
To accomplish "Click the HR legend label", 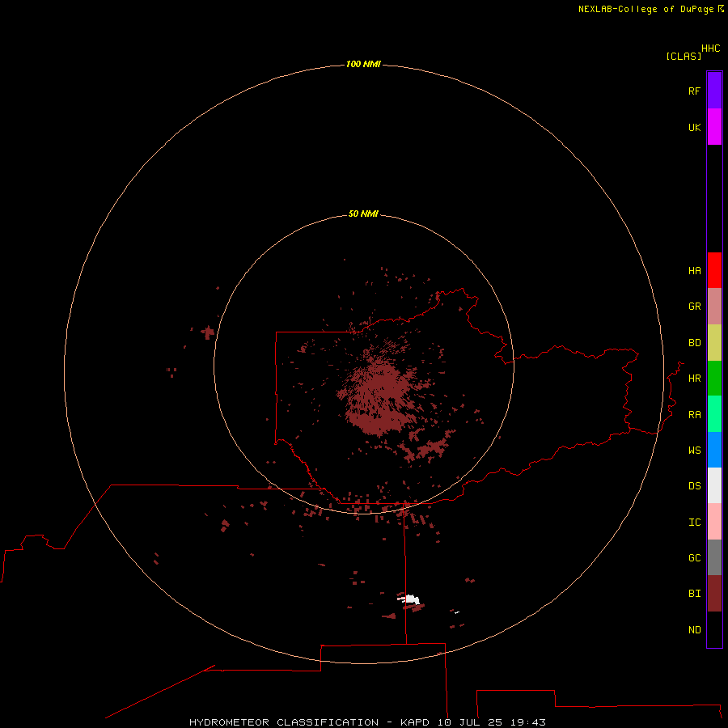I will click(x=694, y=379).
